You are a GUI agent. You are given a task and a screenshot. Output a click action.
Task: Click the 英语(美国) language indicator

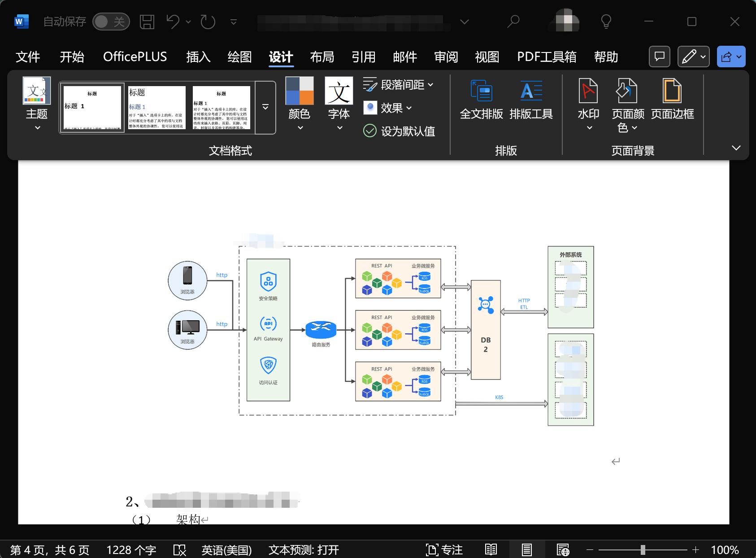click(x=226, y=550)
